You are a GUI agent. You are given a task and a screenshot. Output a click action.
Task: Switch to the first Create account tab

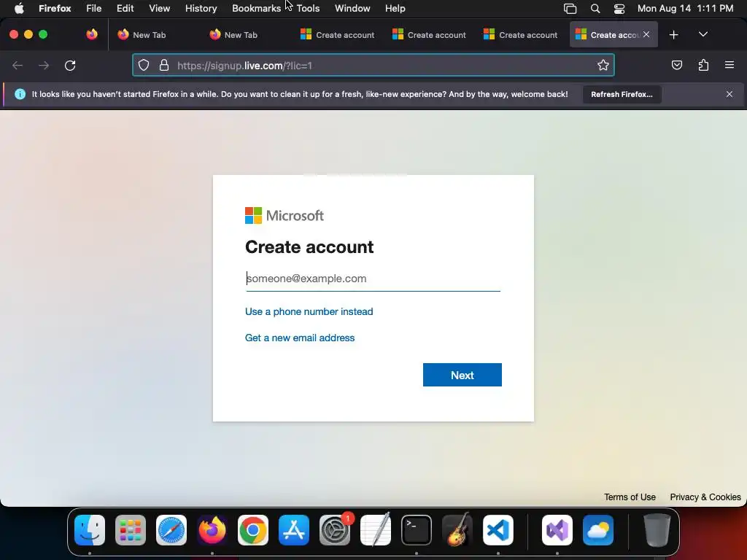[337, 35]
